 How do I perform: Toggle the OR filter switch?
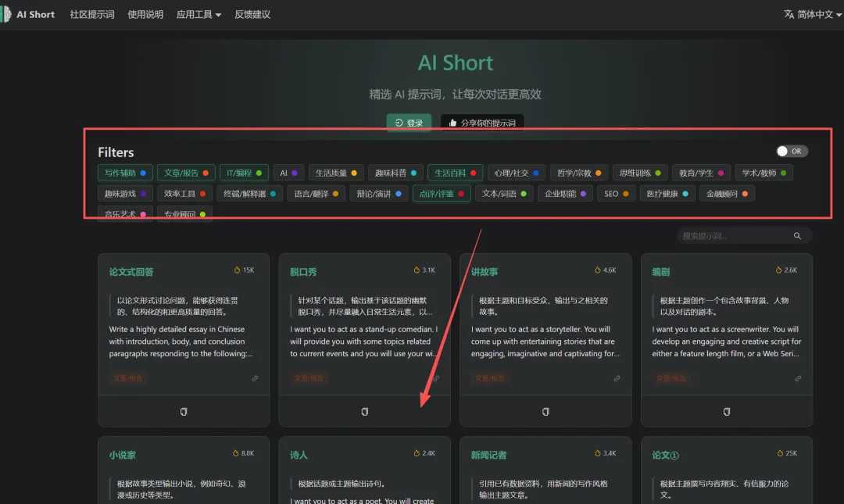791,152
